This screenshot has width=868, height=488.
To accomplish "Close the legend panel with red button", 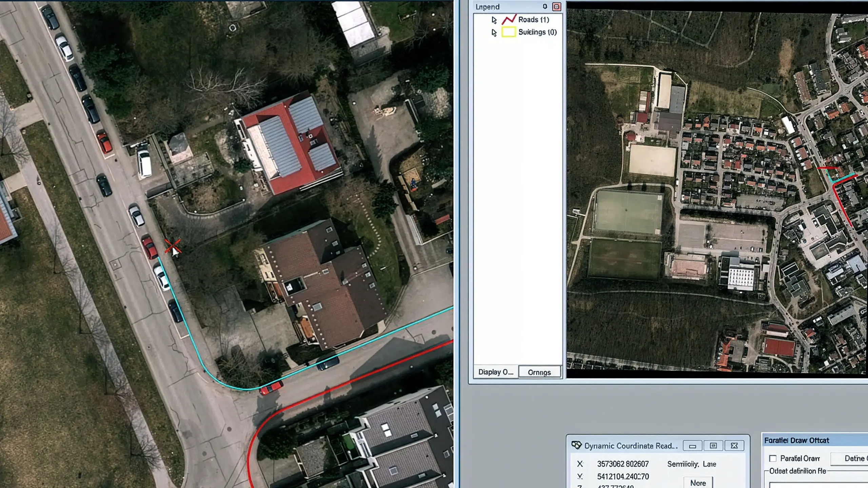I will pyautogui.click(x=556, y=6).
